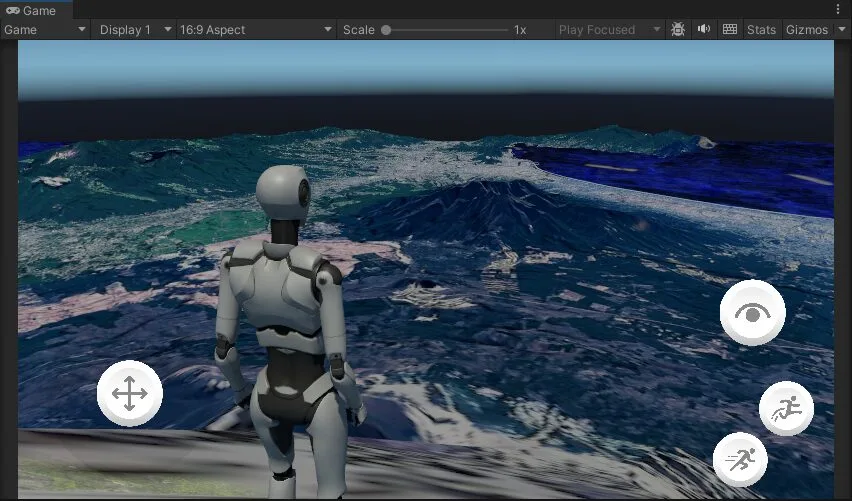Toggle Gizmos visibility in Game view
The image size is (852, 501).
pyautogui.click(x=806, y=30)
